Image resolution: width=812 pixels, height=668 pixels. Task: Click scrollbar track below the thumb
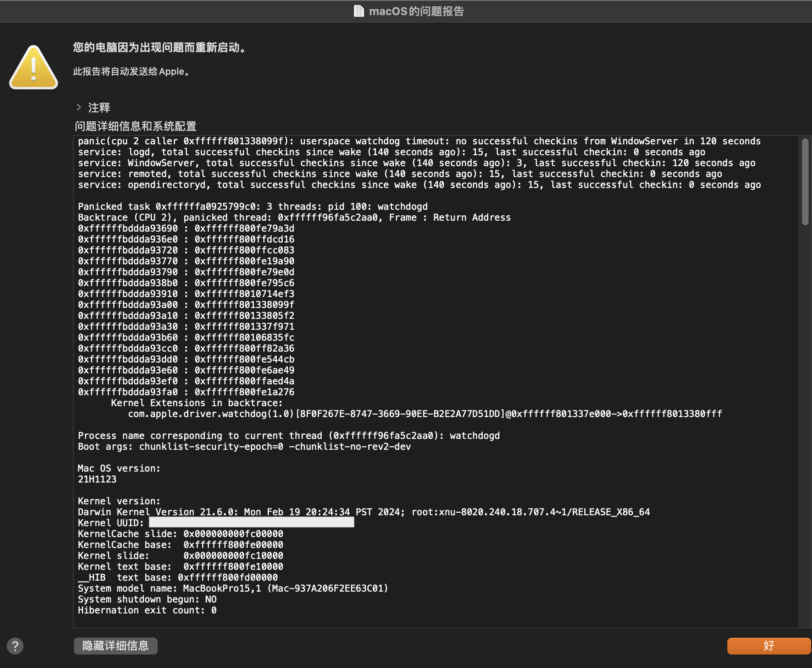(805, 420)
